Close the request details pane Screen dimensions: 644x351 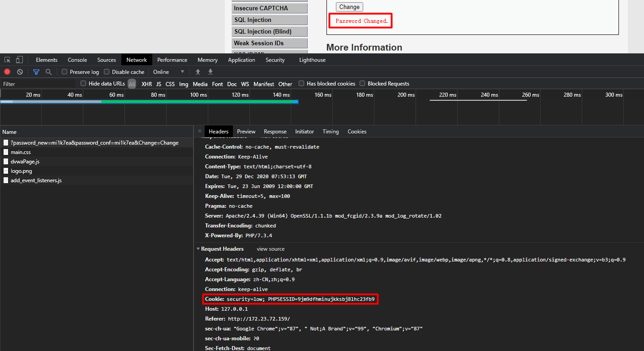(x=200, y=131)
